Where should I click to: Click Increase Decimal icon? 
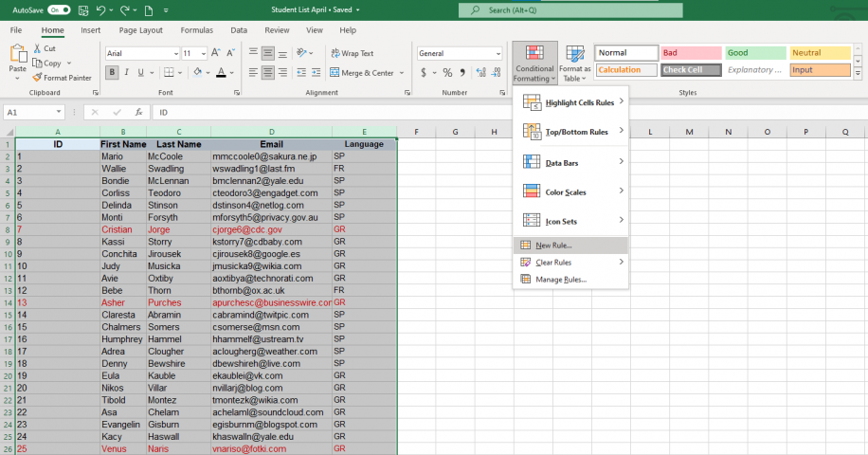(480, 72)
